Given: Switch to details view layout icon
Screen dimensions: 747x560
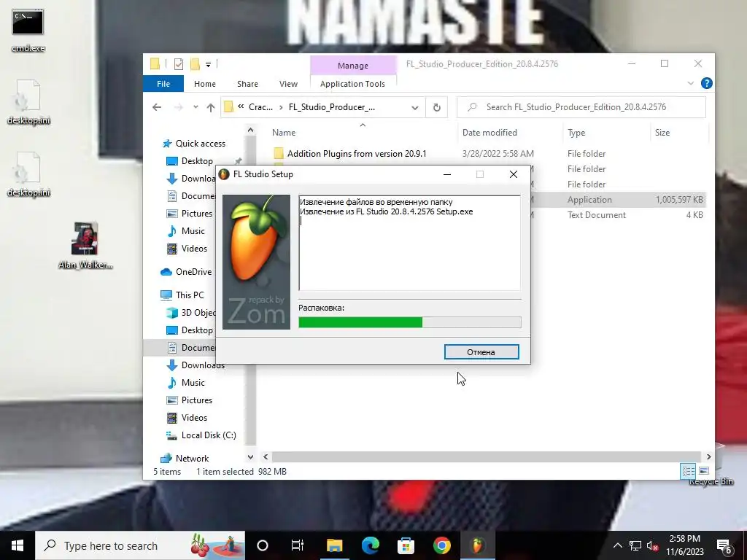Looking at the screenshot, I should click(688, 471).
